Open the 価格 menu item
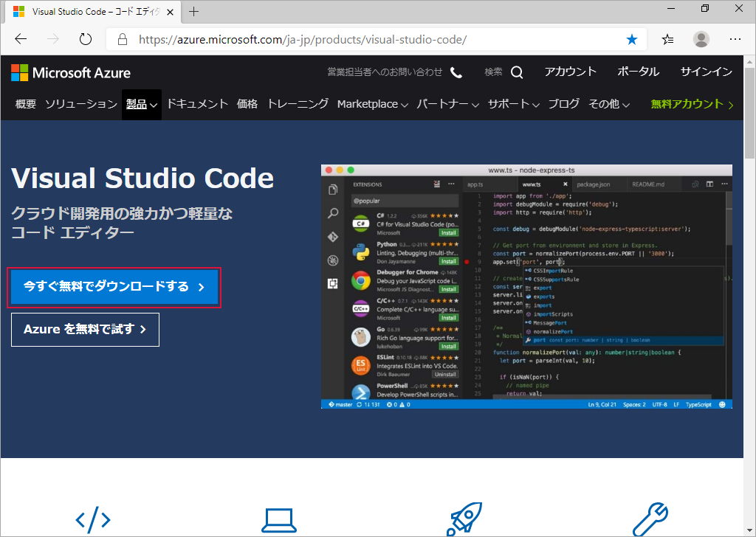 point(247,104)
